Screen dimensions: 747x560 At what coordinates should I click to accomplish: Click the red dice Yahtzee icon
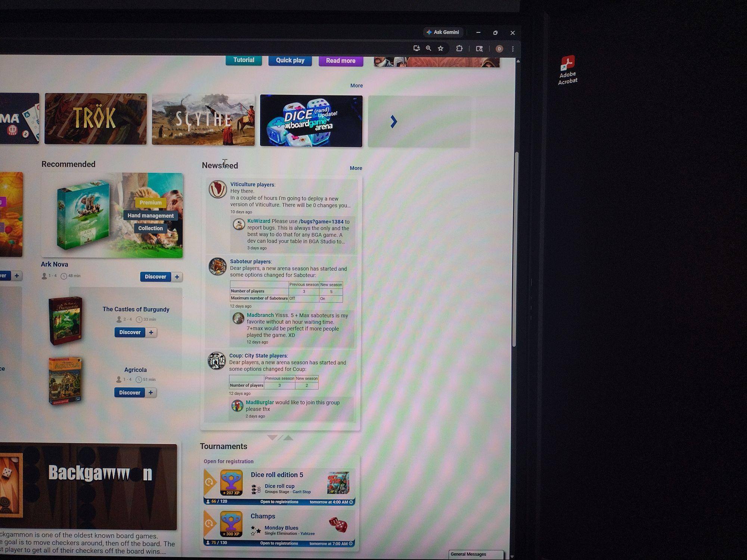[338, 524]
